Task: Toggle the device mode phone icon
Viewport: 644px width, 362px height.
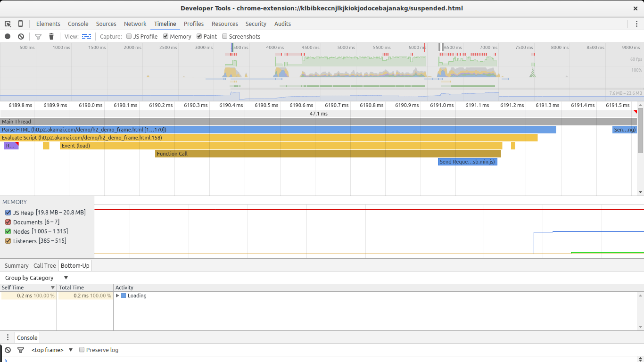Action: coord(20,24)
